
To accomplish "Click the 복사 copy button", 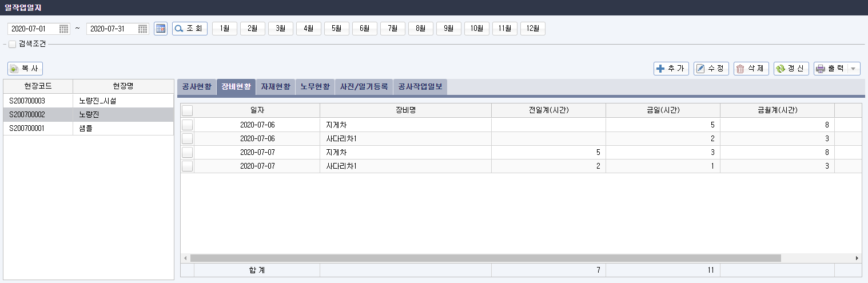I will (x=25, y=69).
